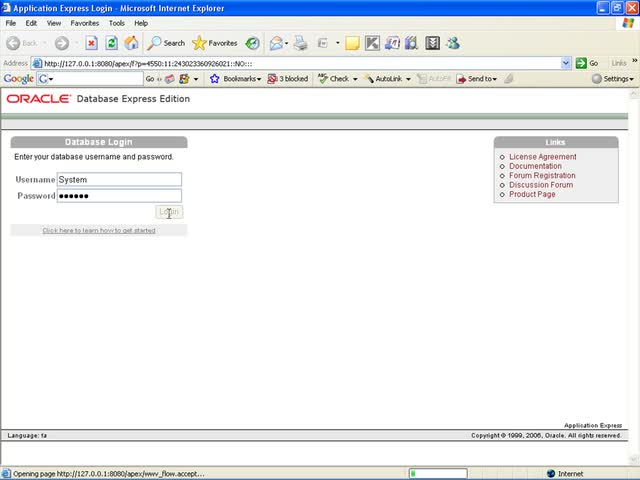Open the Edit button dropdown arrow
This screenshot has height=480, width=640.
338,43
